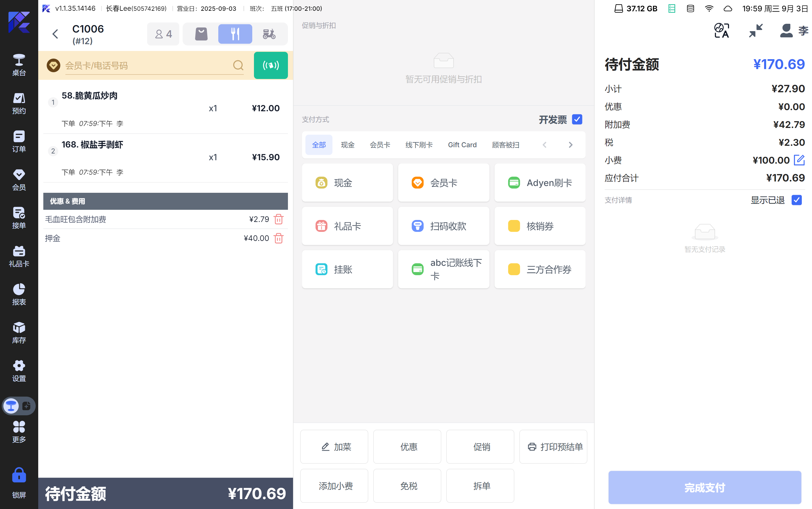Viewport: 812px width, 509px height.
Task: Expand member dropdown beside card field
Action: pyautogui.click(x=54, y=65)
